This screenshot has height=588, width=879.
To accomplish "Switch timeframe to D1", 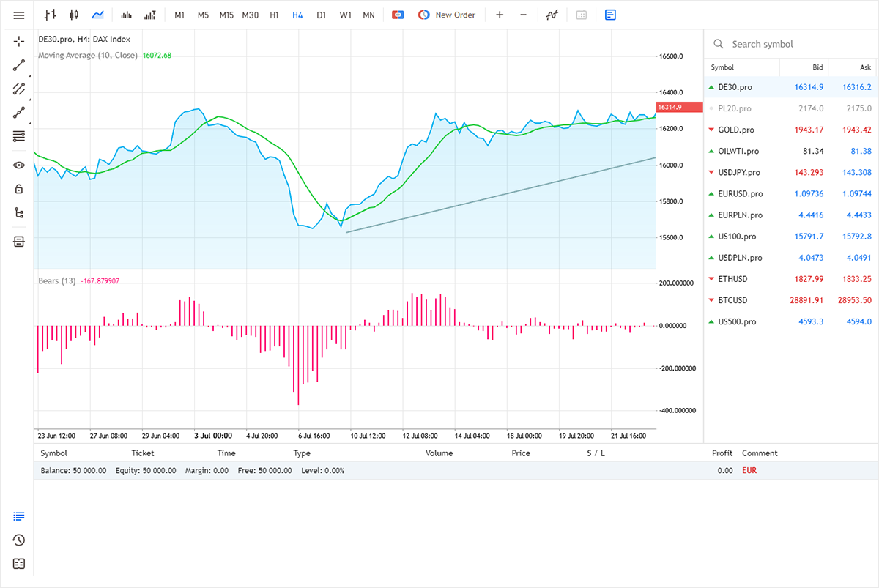I will (321, 15).
